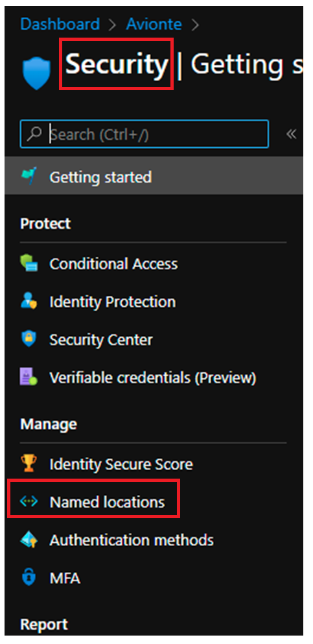Select Authentication methods entry
Viewport: 313px width, 644px height.
pyautogui.click(x=132, y=540)
